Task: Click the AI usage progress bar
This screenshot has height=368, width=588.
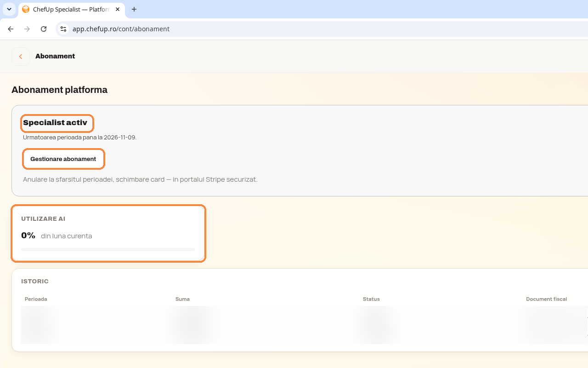Action: pos(108,249)
